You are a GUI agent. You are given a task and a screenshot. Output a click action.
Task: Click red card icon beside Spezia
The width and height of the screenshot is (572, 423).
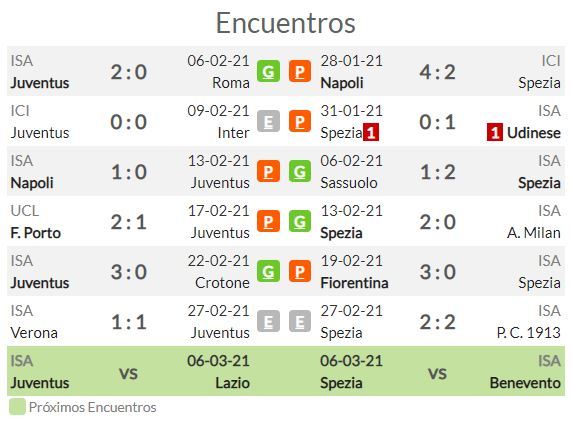tap(371, 132)
